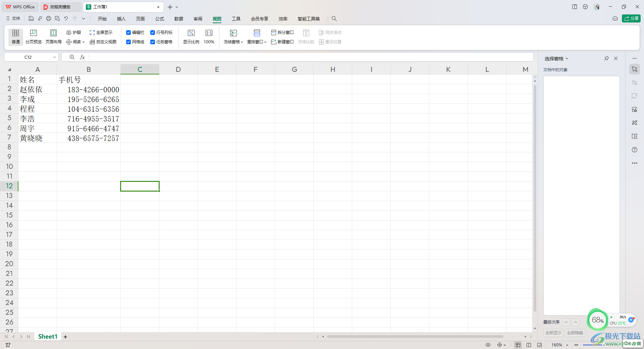Screen dimensions: 644x349
Task: Open the 数据 Data tab
Action: [x=179, y=19]
